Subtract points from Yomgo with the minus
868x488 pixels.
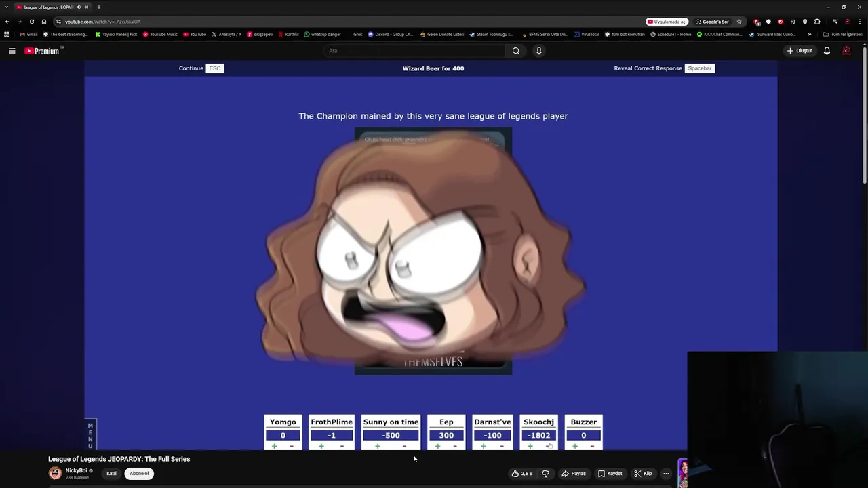coord(292,446)
